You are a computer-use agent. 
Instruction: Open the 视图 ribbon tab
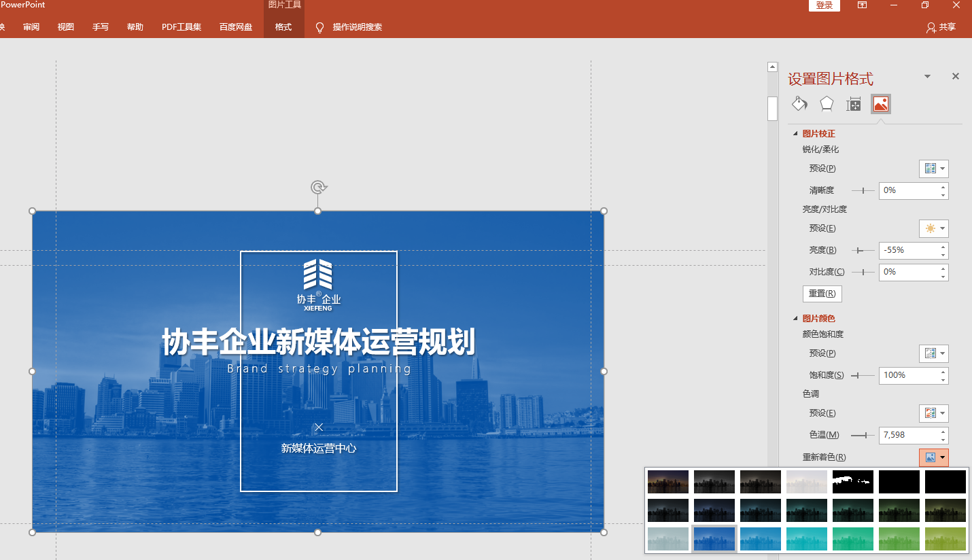click(x=66, y=27)
